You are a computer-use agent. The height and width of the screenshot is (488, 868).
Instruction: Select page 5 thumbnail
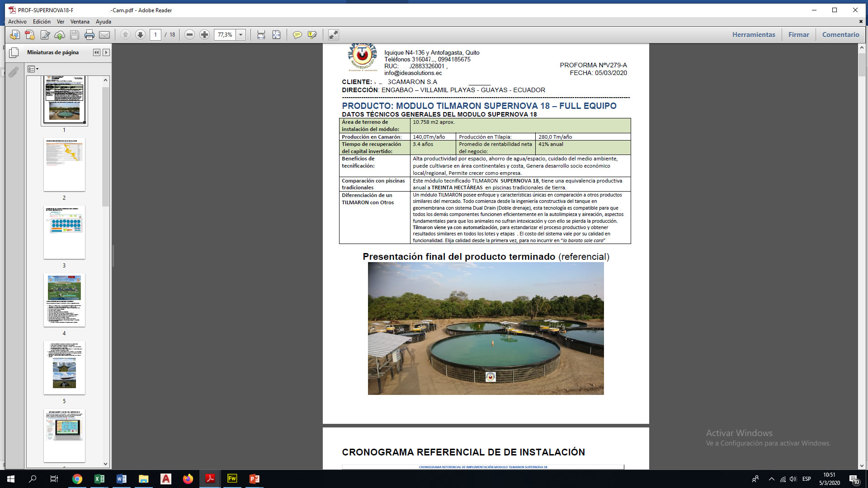(64, 368)
